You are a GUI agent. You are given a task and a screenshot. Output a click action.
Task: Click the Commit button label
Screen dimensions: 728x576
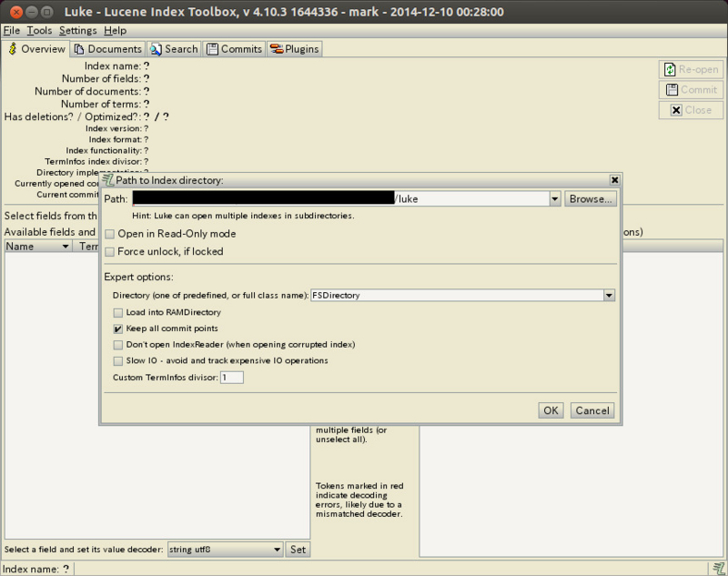pos(699,89)
